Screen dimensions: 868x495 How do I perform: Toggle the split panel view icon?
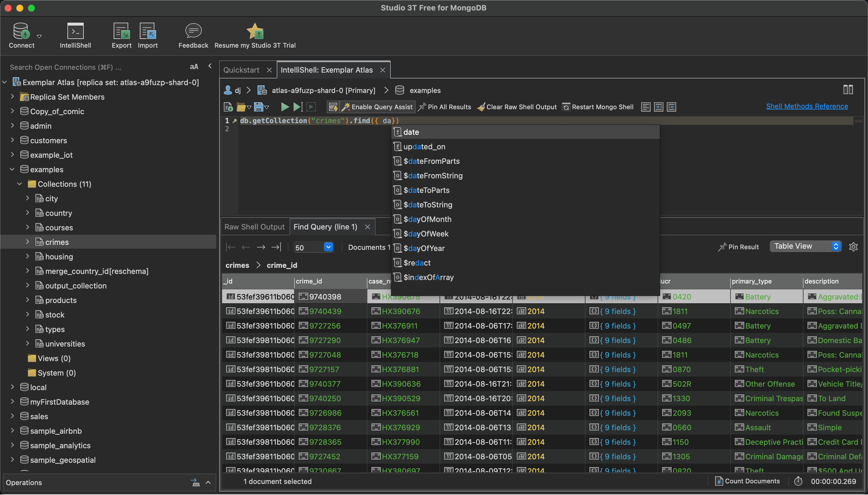click(x=848, y=89)
